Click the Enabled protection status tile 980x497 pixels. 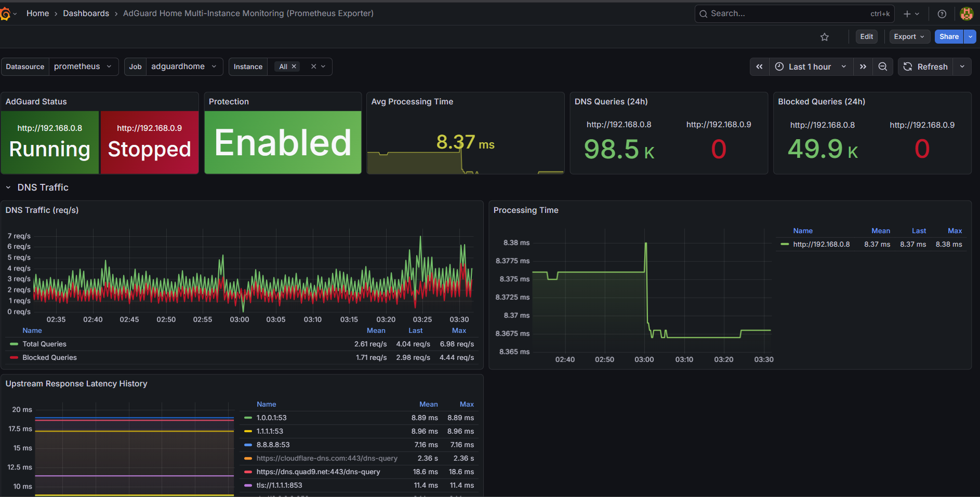(x=283, y=142)
